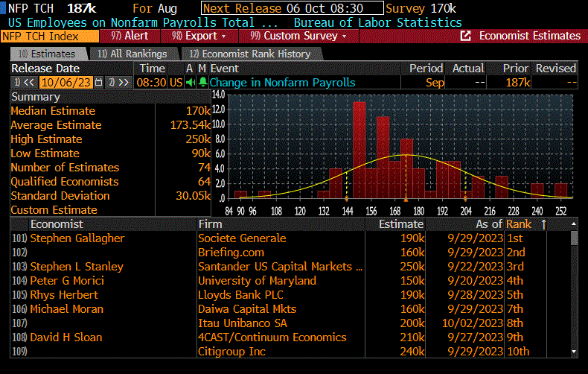Click 4CAST/Continuum Economics firm
The width and height of the screenshot is (588, 374).
[272, 337]
